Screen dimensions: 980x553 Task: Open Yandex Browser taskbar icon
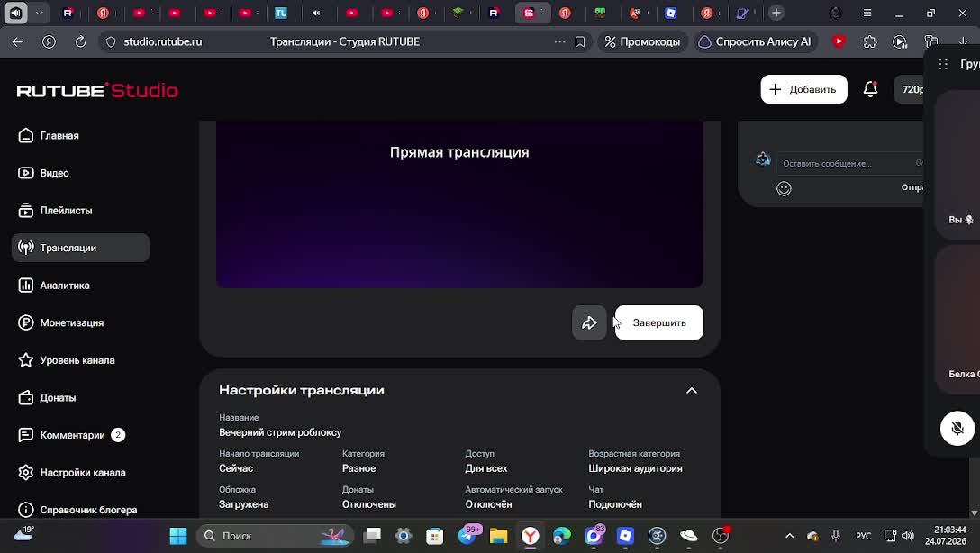tap(531, 536)
